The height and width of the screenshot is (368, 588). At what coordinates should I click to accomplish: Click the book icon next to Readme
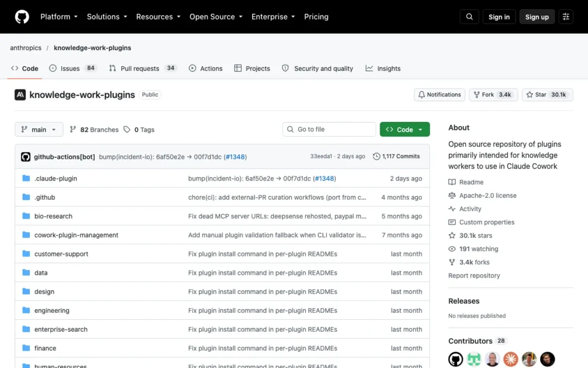452,182
